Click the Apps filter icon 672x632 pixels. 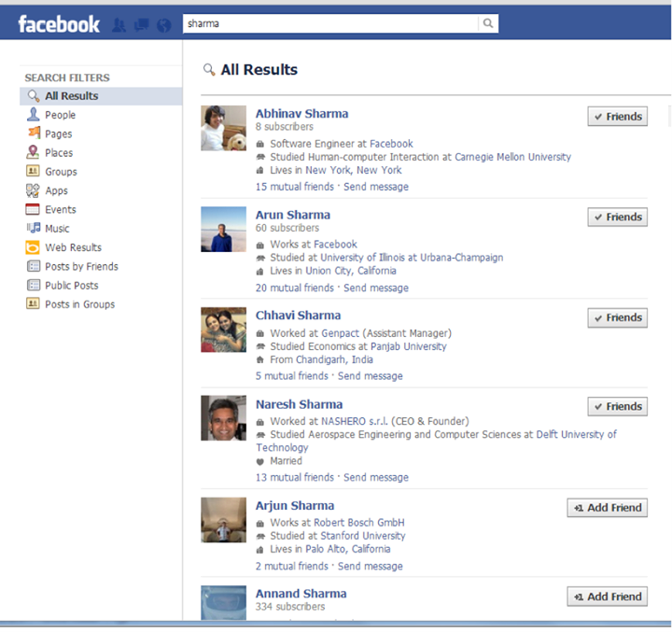click(x=33, y=190)
